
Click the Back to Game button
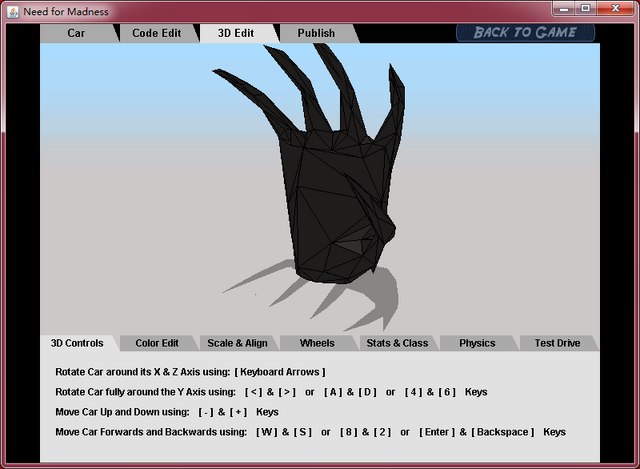[525, 33]
